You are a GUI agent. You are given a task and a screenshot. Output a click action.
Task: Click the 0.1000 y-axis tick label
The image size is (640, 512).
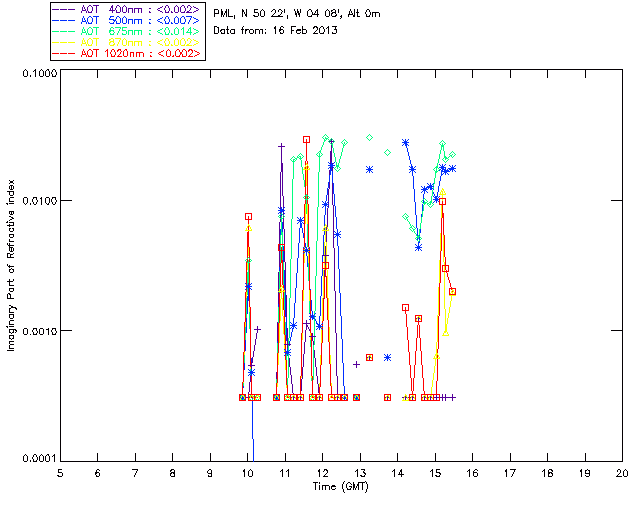(x=39, y=73)
